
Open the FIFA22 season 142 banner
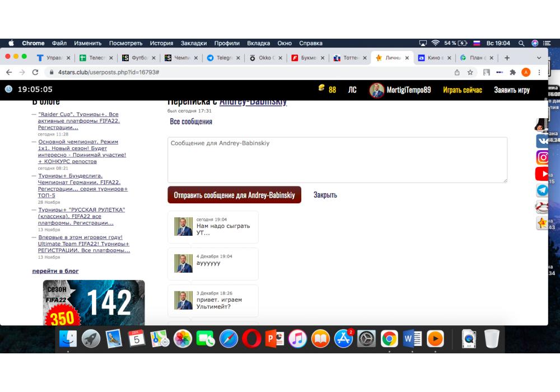94,302
